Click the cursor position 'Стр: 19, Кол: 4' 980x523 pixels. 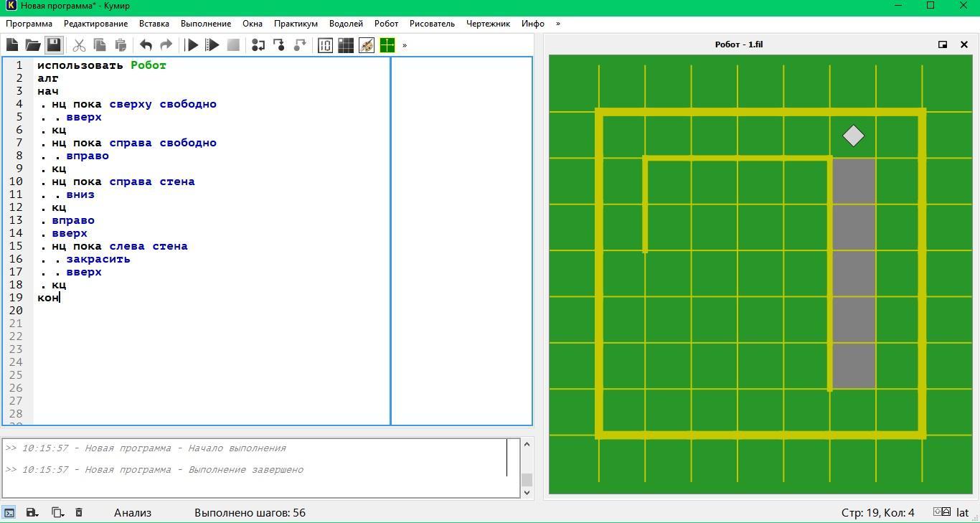pyautogui.click(x=878, y=512)
